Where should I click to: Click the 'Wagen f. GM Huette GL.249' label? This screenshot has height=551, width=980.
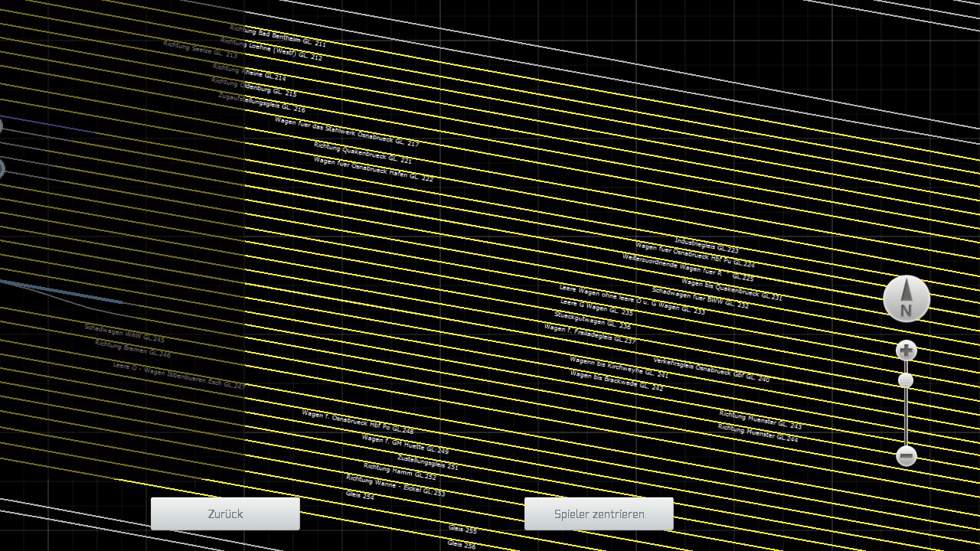[x=406, y=444]
